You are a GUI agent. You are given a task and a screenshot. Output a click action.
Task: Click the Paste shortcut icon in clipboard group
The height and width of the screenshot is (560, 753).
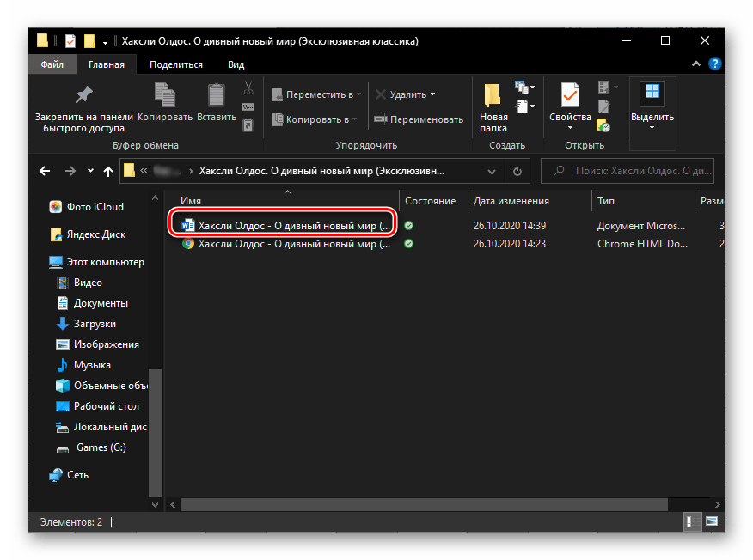tap(248, 125)
